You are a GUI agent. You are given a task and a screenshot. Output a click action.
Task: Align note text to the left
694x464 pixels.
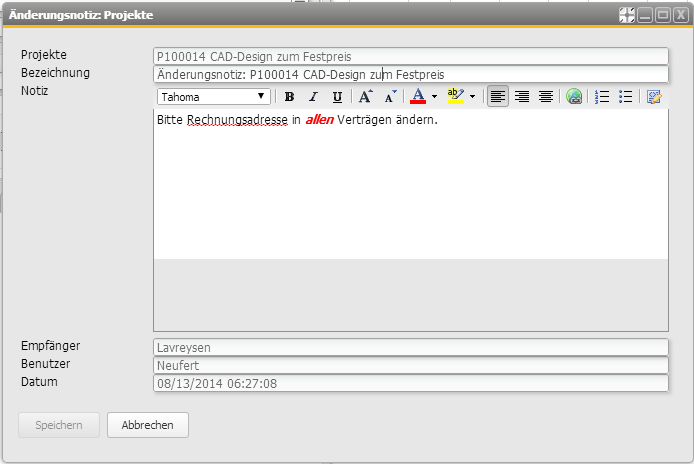point(497,97)
